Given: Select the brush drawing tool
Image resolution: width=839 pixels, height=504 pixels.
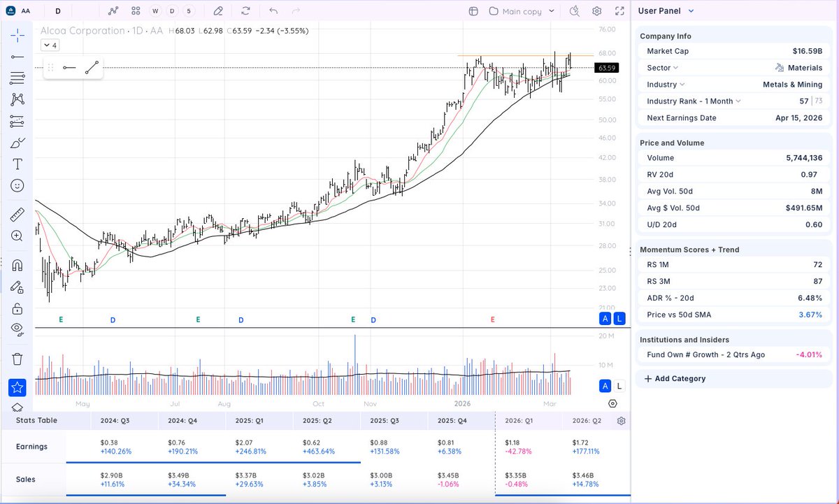Looking at the screenshot, I should [x=17, y=143].
